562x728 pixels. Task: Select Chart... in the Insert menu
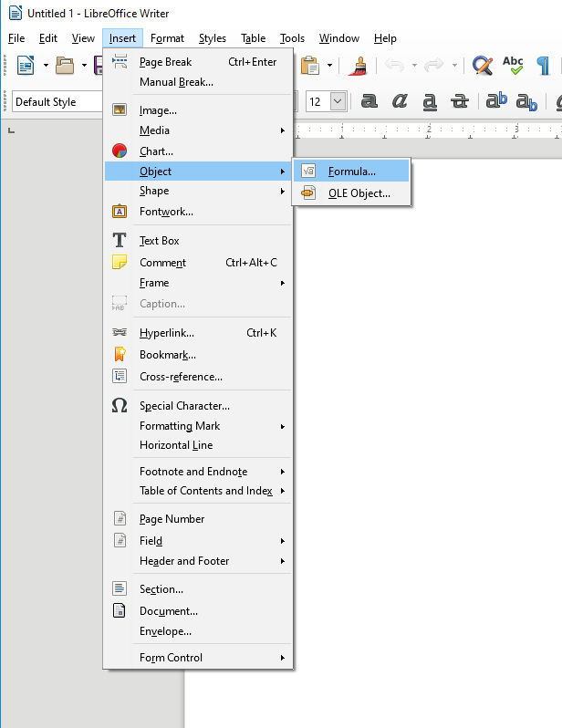click(x=198, y=151)
